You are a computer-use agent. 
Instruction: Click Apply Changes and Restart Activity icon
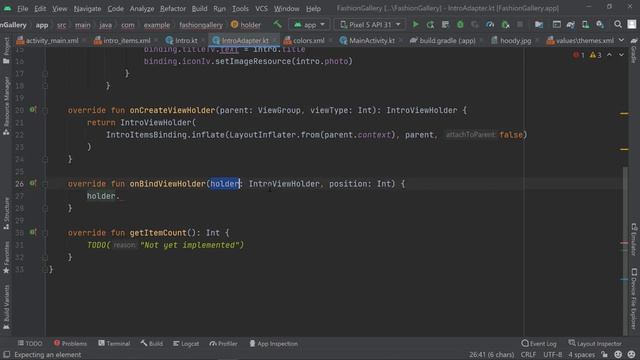(x=430, y=24)
